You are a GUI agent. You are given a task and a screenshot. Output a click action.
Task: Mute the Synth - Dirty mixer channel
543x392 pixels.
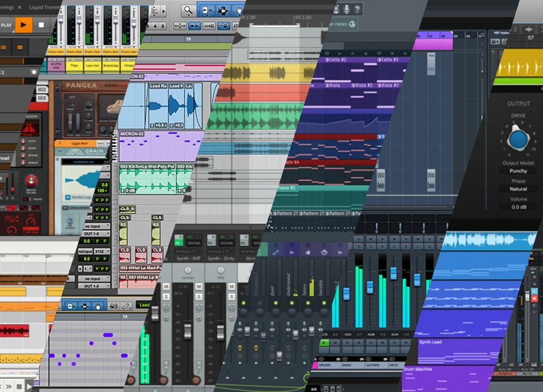coord(198,286)
